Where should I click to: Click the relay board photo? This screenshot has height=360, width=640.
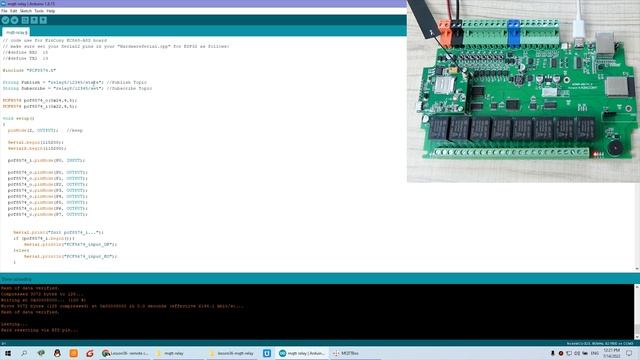tap(523, 91)
